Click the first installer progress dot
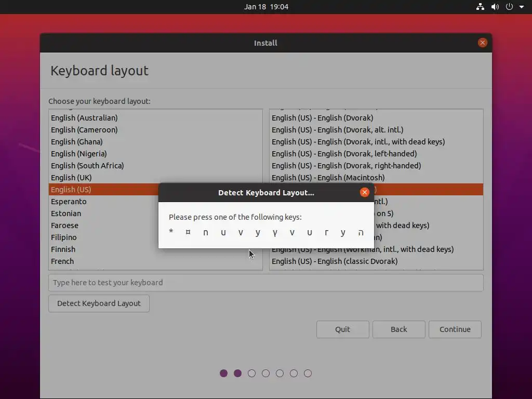 [x=223, y=373]
